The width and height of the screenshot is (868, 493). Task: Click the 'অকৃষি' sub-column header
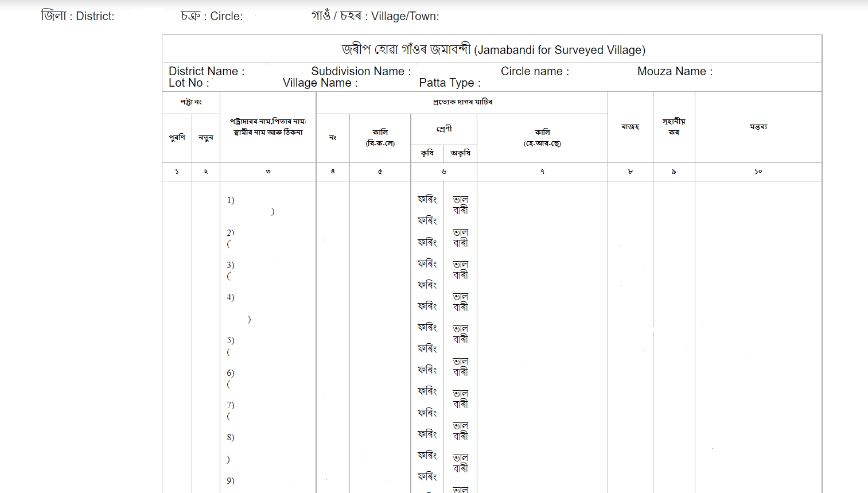461,153
